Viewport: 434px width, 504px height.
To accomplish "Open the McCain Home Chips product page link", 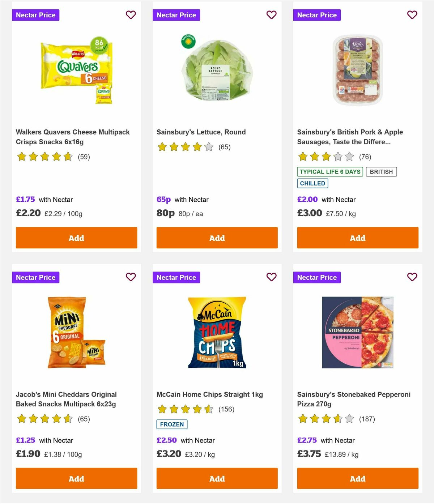I will coord(209,394).
